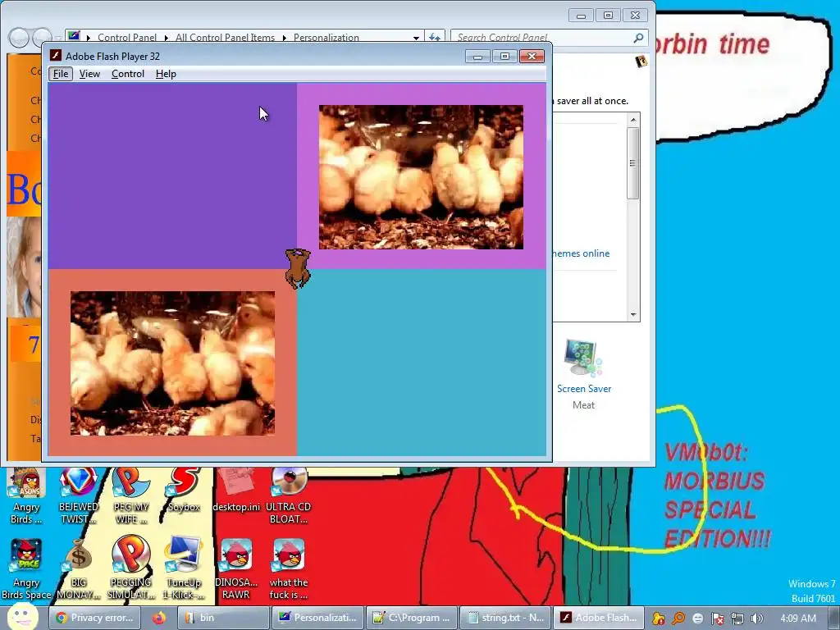Click the Action Center flag tray icon
The width and height of the screenshot is (840, 630).
[718, 619]
